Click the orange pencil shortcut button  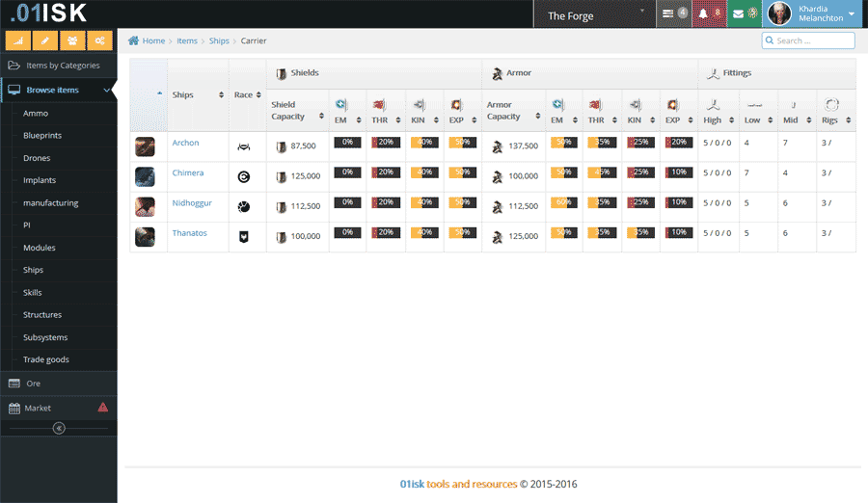click(44, 40)
